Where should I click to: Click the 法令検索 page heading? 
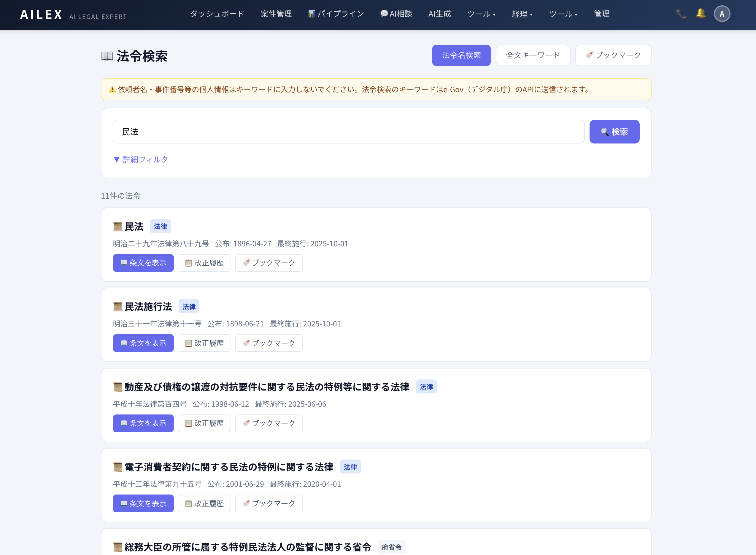coord(142,56)
